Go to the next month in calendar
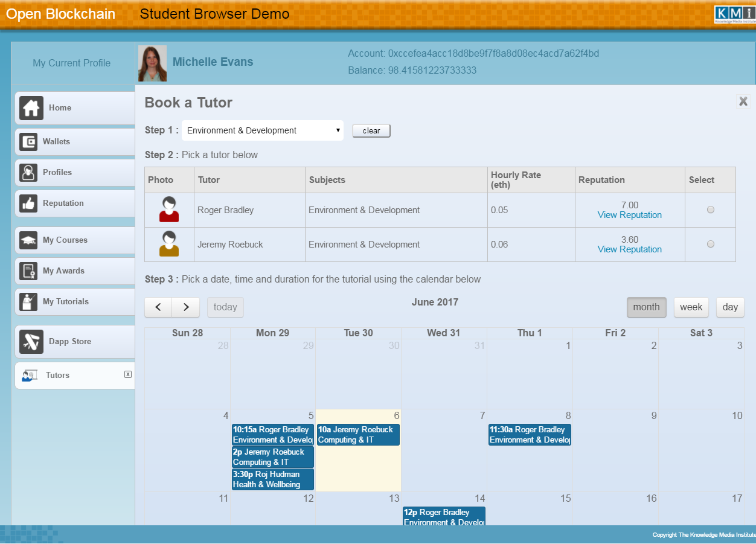756x544 pixels. pyautogui.click(x=186, y=307)
